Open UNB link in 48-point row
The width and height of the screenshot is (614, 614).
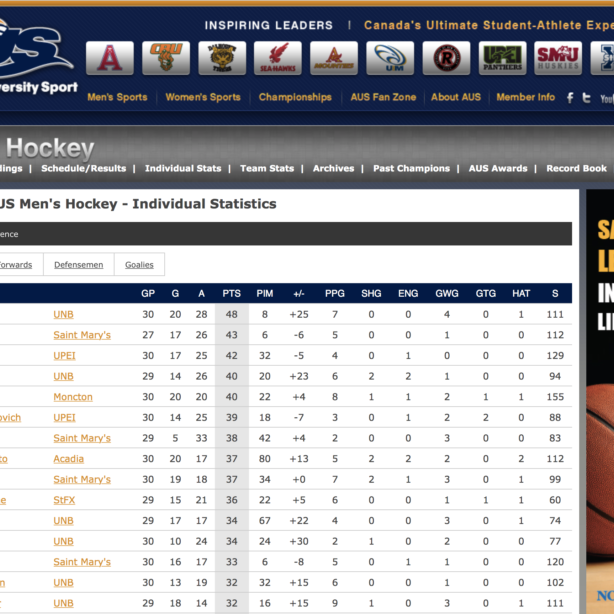[63, 314]
